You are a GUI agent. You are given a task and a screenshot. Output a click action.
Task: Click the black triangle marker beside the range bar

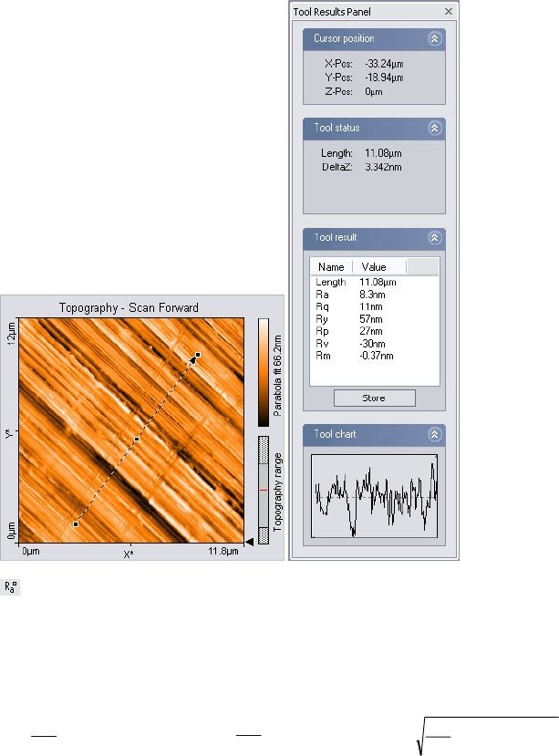[x=249, y=543]
